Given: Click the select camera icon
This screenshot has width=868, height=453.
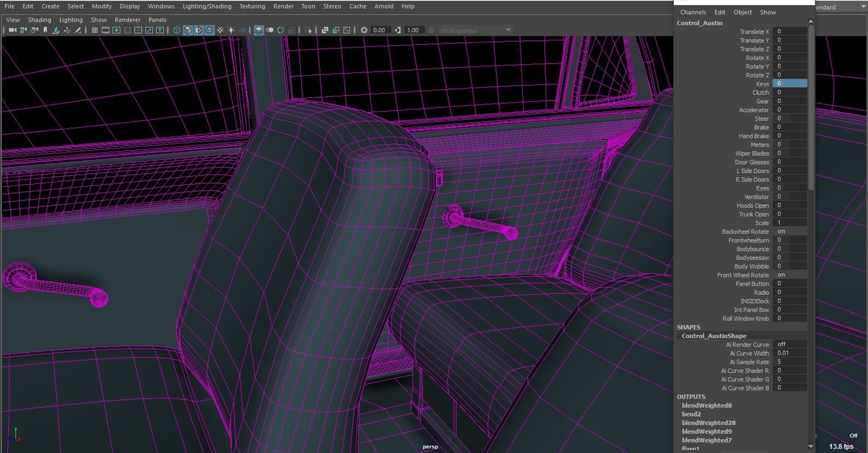Looking at the screenshot, I should click(x=12, y=30).
